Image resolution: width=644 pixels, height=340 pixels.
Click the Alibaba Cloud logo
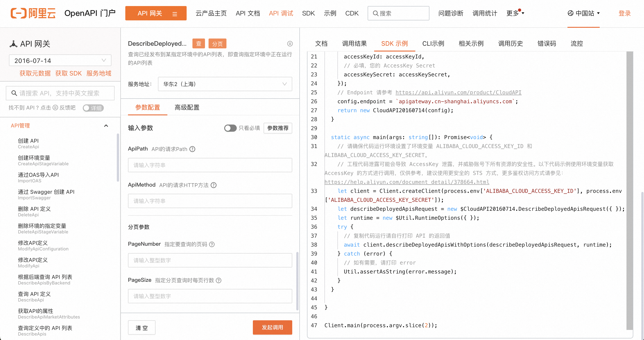(33, 13)
